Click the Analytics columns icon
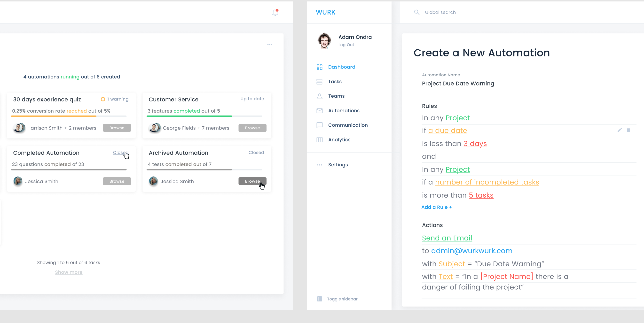 (319, 140)
